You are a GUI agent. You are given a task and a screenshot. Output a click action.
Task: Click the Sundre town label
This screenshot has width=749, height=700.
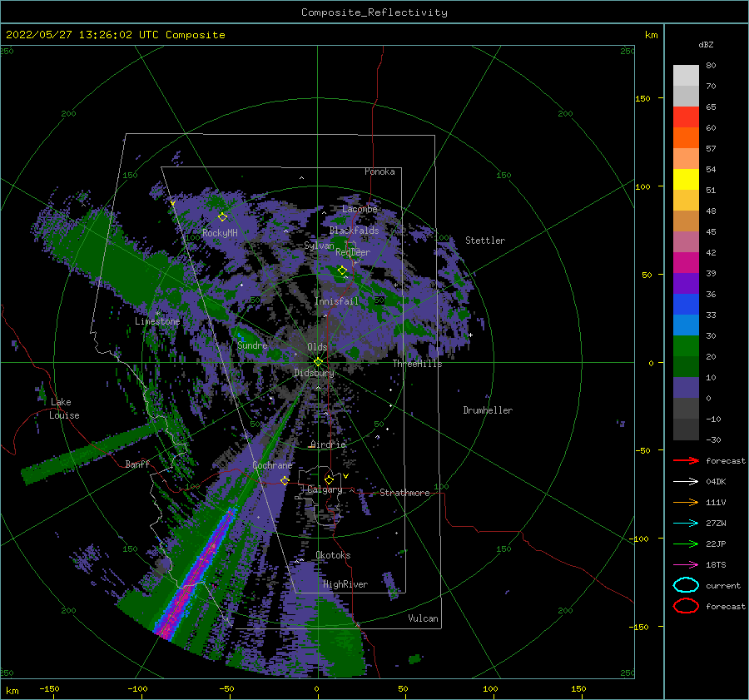click(x=252, y=345)
